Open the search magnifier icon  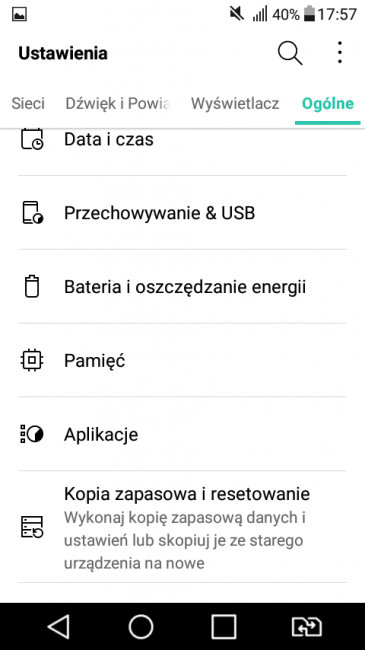[x=290, y=53]
